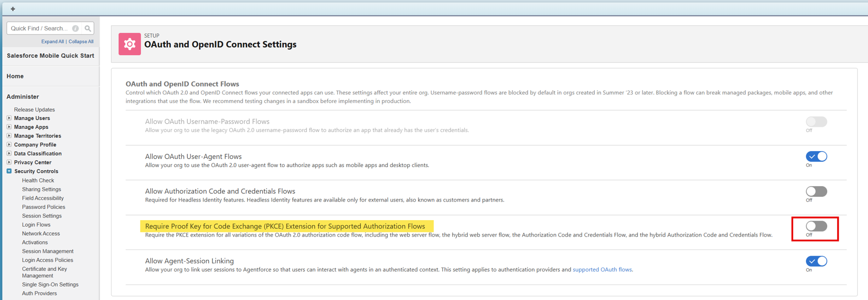Image resolution: width=868 pixels, height=300 pixels.
Task: Expand the Manage Users tree node
Action: tap(9, 118)
